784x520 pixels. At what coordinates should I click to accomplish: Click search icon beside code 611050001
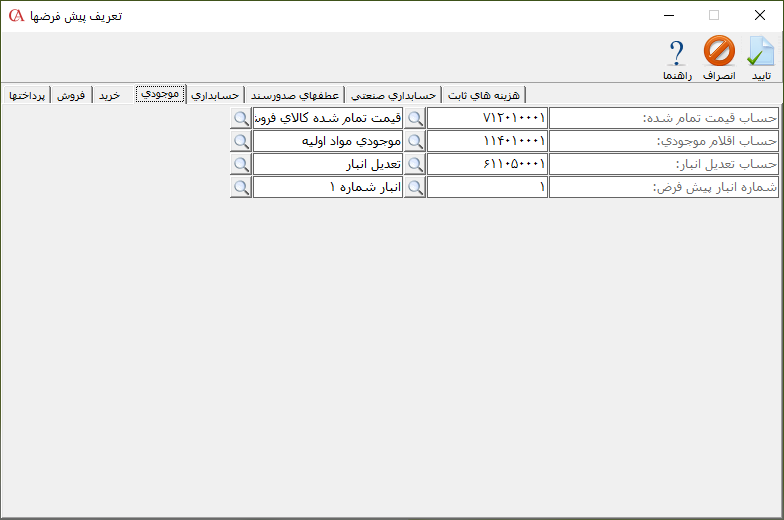414,164
